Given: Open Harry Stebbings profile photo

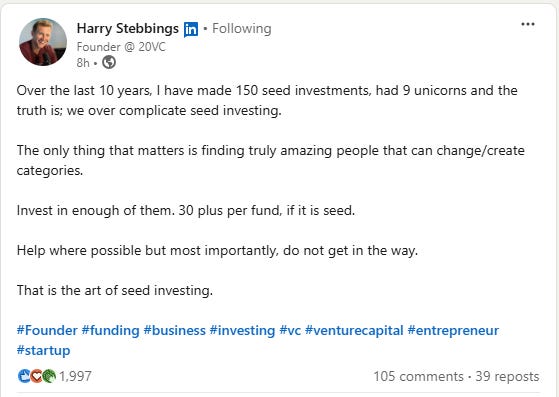Looking at the screenshot, I should pos(43,42).
